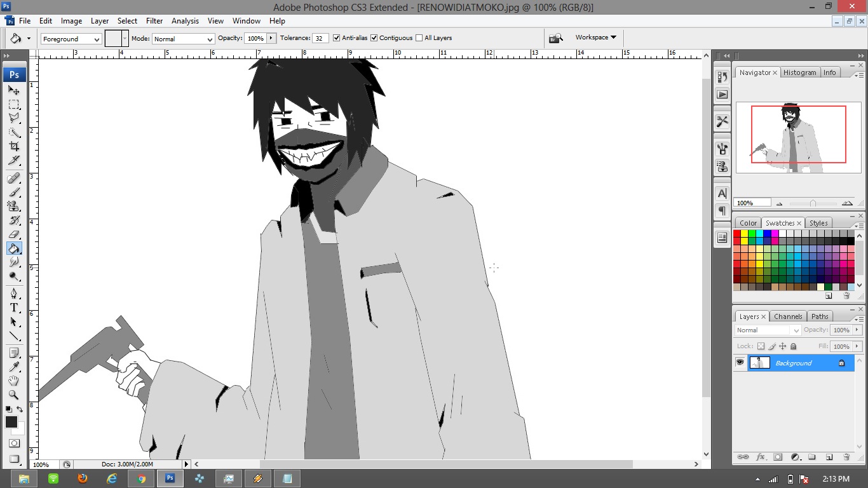This screenshot has height=488, width=868.
Task: Disable the Anti-alias checkbox
Action: point(336,37)
